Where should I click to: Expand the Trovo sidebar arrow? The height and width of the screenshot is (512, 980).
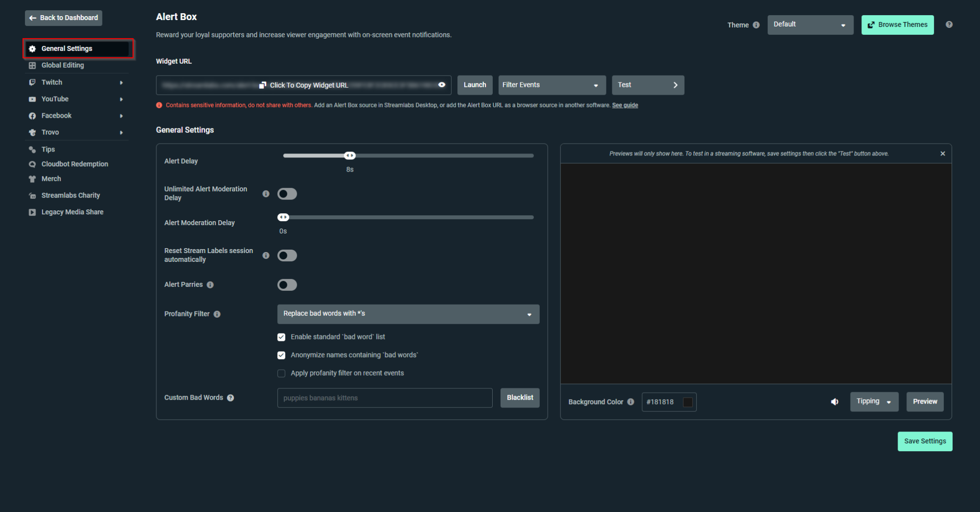coord(121,132)
